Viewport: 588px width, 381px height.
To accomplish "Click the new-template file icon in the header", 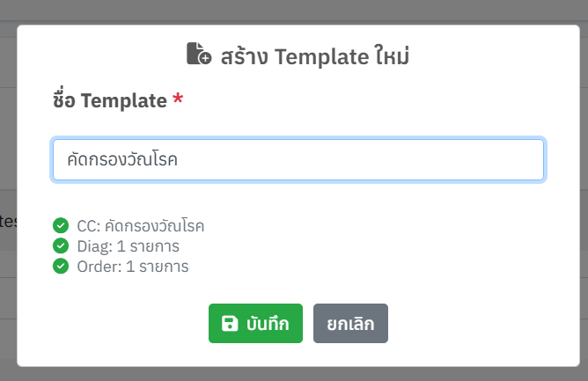I will pyautogui.click(x=199, y=55).
